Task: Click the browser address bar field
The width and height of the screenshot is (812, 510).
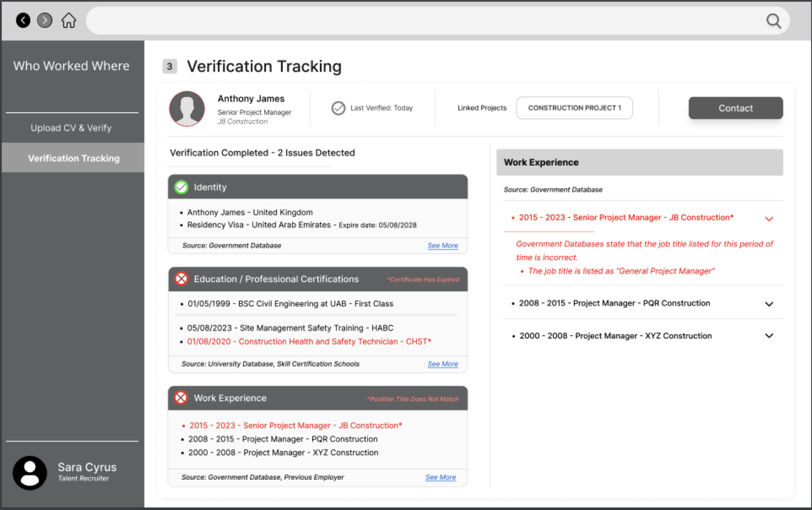Action: tap(438, 21)
